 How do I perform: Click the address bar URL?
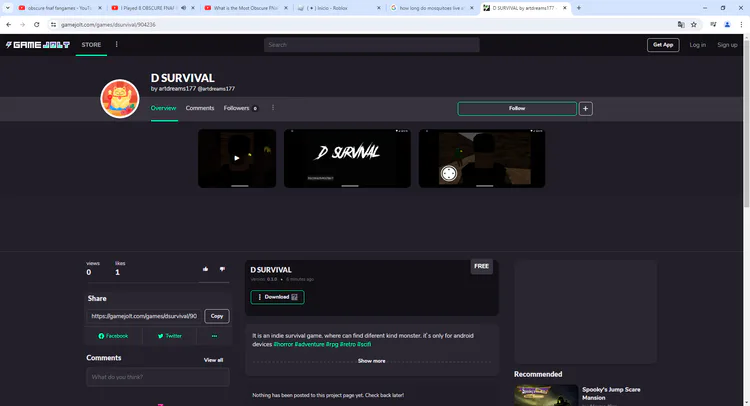[x=108, y=24]
